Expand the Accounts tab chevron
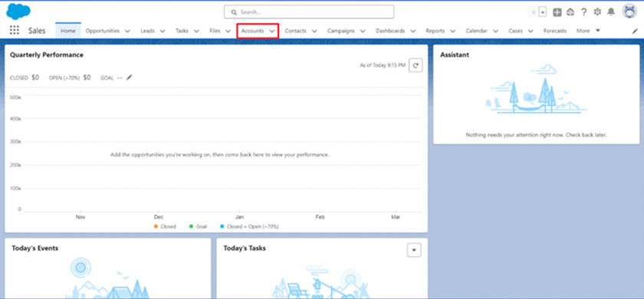This screenshot has height=299, width=644. [272, 31]
